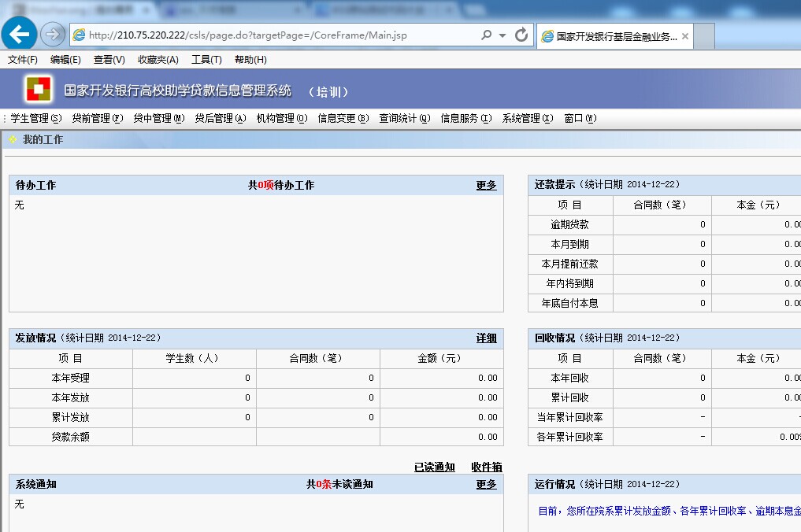Click the search magnifier icon in address bar

(486, 35)
